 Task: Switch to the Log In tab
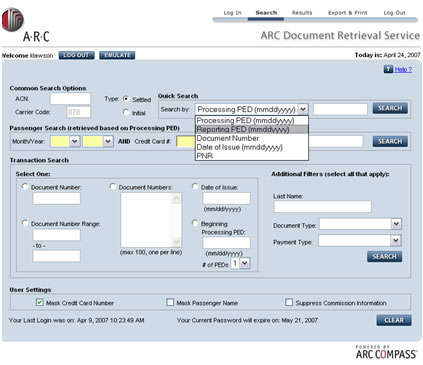pos(232,13)
